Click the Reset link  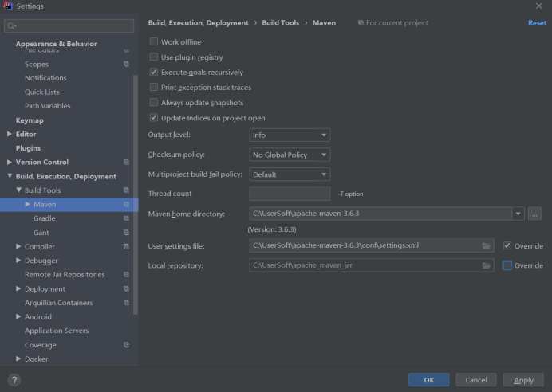[537, 23]
